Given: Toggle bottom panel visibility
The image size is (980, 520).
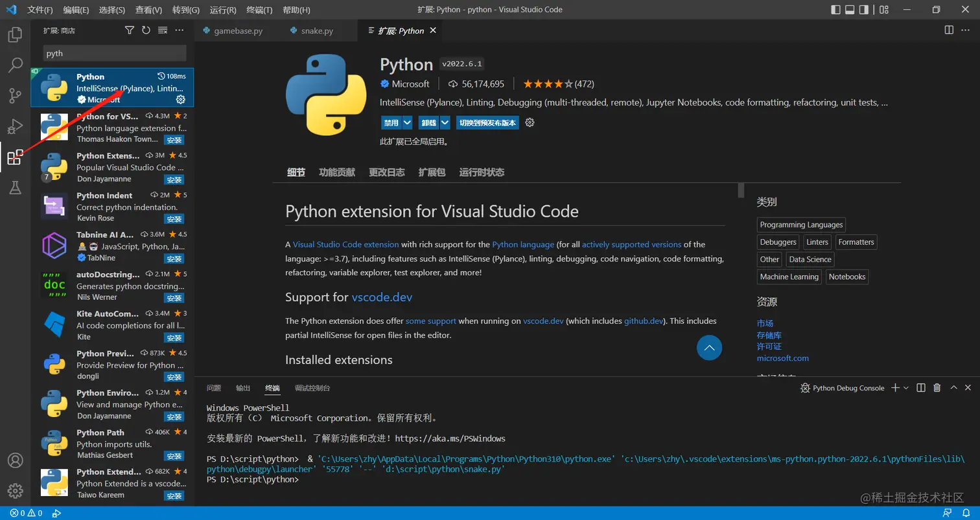Looking at the screenshot, I should [850, 10].
